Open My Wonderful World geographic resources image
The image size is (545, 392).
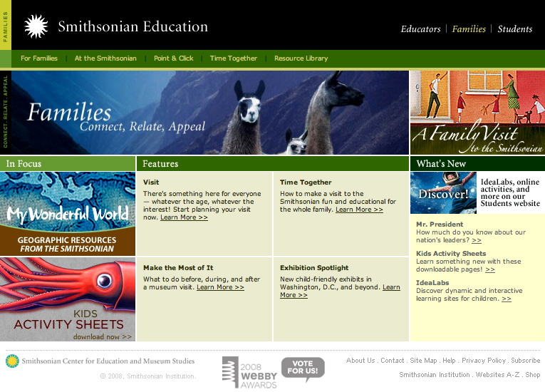tap(68, 214)
